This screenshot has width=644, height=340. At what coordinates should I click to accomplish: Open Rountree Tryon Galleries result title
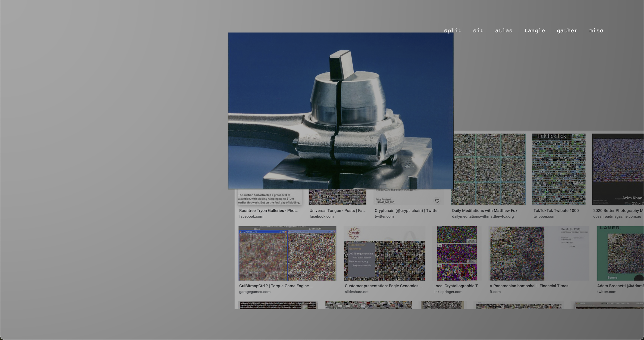pyautogui.click(x=269, y=211)
